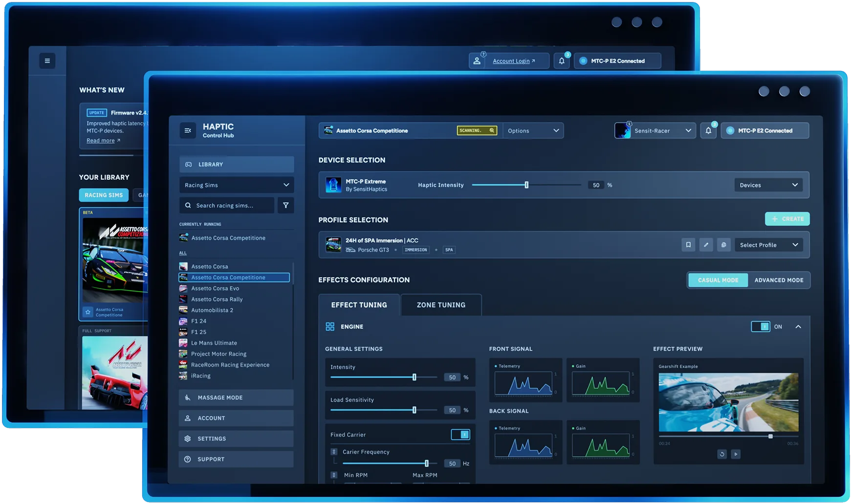Open notifications bell in the back window

tap(562, 61)
